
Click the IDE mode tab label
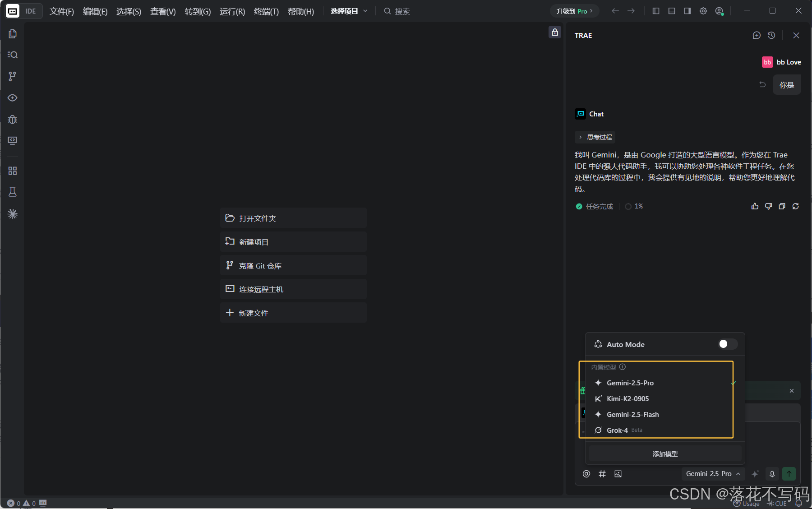[x=31, y=11]
